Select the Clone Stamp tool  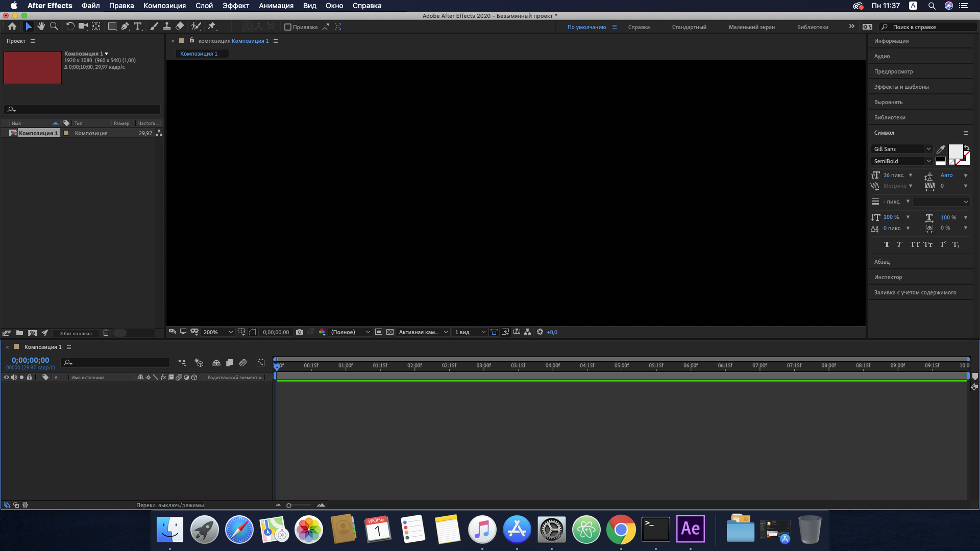point(167,27)
